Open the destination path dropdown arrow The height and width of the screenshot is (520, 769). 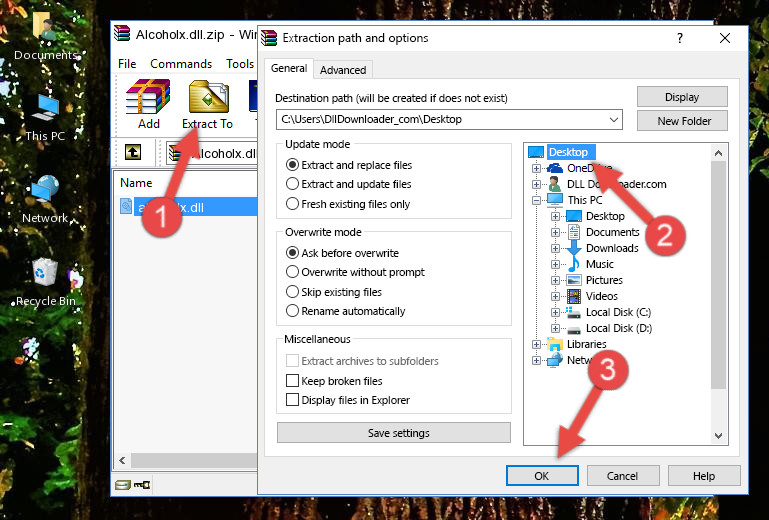pyautogui.click(x=614, y=120)
